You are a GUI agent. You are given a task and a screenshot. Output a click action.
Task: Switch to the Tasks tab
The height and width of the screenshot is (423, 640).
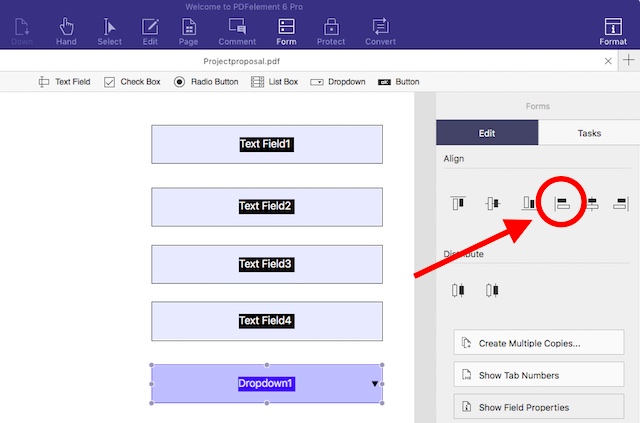point(589,133)
